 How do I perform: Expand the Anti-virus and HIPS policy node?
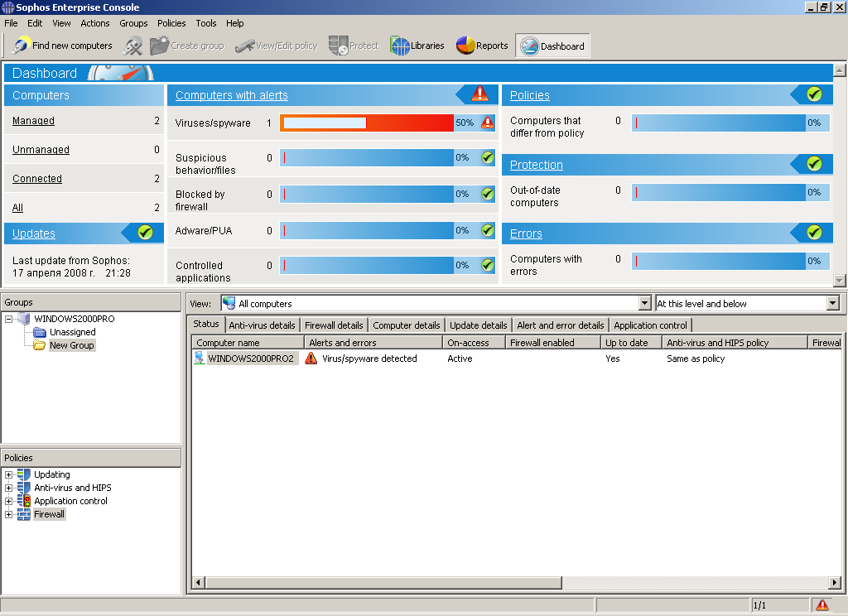(x=8, y=488)
